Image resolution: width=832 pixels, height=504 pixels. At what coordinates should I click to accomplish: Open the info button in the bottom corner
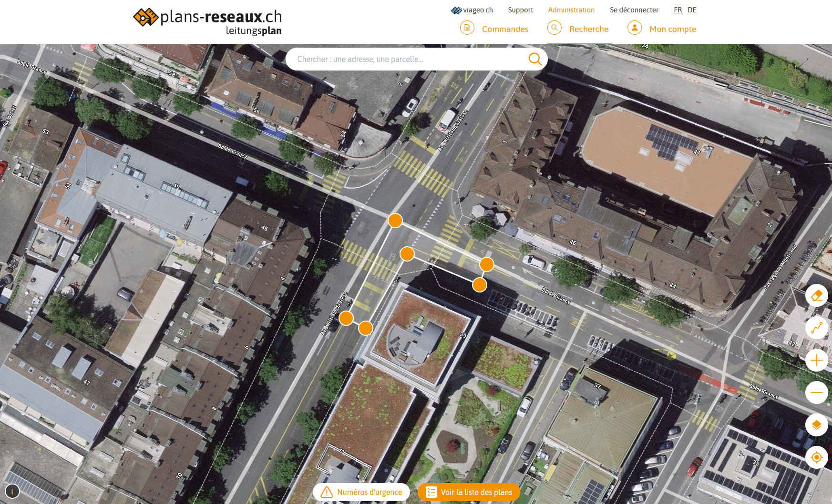pyautogui.click(x=12, y=491)
